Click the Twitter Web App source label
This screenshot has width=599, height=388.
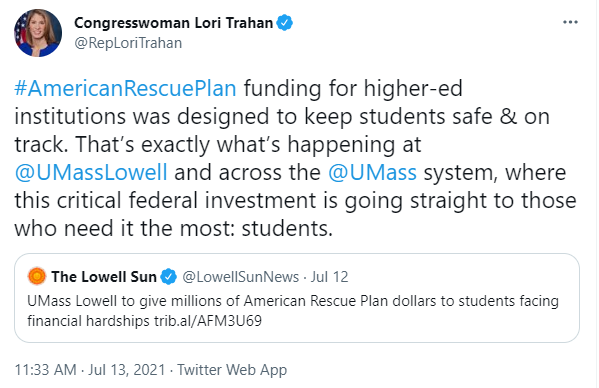tap(232, 370)
